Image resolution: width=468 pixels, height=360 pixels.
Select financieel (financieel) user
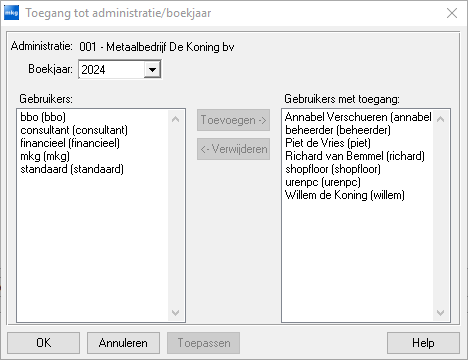(70, 143)
